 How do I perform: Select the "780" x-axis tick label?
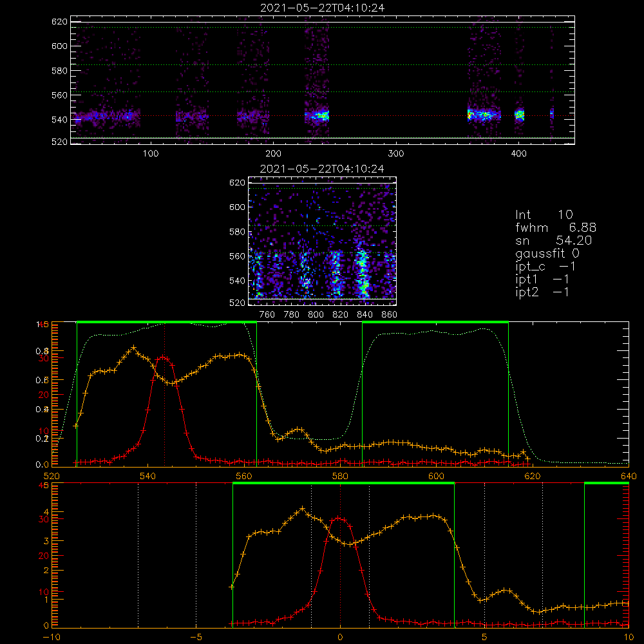click(292, 315)
